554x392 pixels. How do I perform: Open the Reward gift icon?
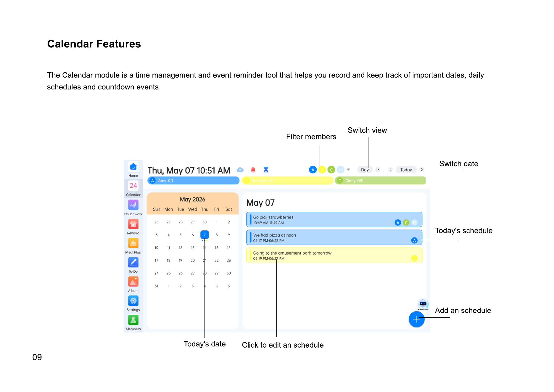(133, 224)
